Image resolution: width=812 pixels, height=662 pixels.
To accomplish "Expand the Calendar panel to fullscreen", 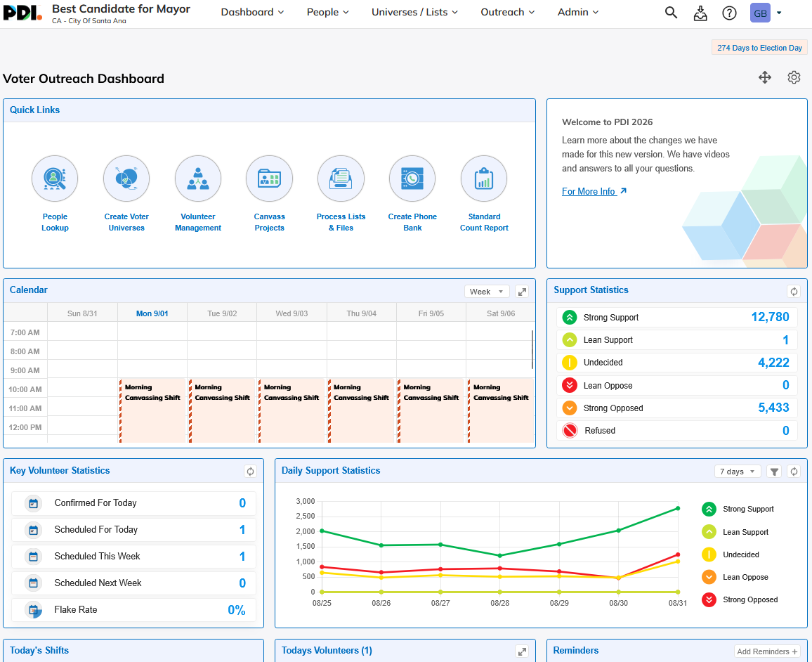I will [x=522, y=292].
